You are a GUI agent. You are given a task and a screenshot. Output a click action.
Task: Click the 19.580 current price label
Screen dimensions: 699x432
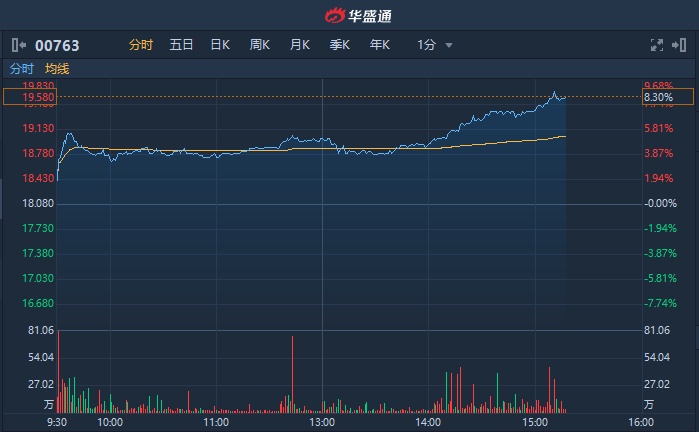(x=30, y=97)
